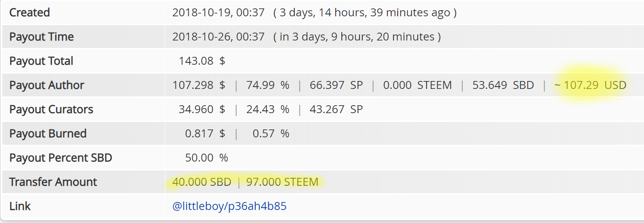This screenshot has height=223, width=644.
Task: Click the 53.649 SBD author amount
Action: coord(503,85)
